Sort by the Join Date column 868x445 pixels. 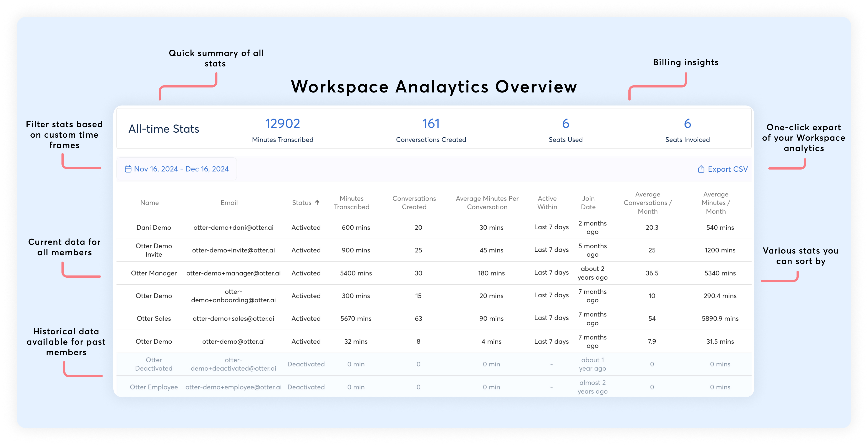click(x=588, y=203)
